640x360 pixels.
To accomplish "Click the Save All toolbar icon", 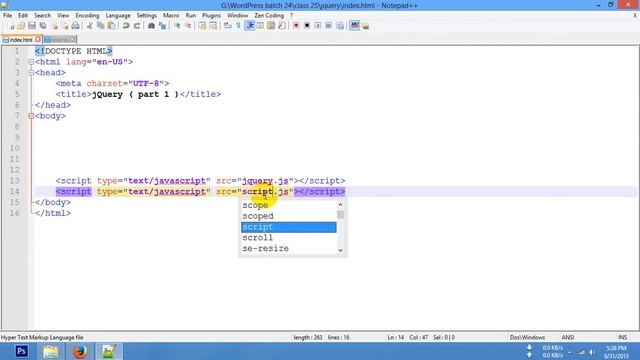I will pyautogui.click(x=43, y=26).
